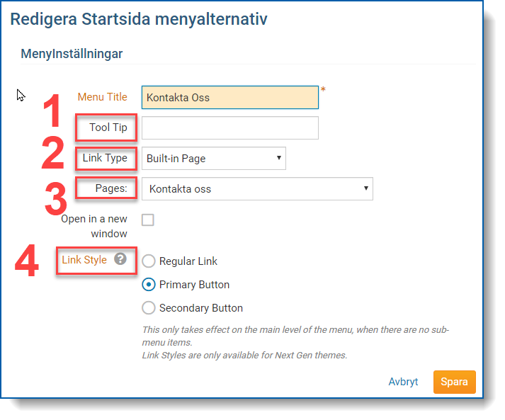Focus the Menu Title field with Kontakta Oss
Image resolution: width=505 pixels, height=420 pixels.
tap(230, 97)
